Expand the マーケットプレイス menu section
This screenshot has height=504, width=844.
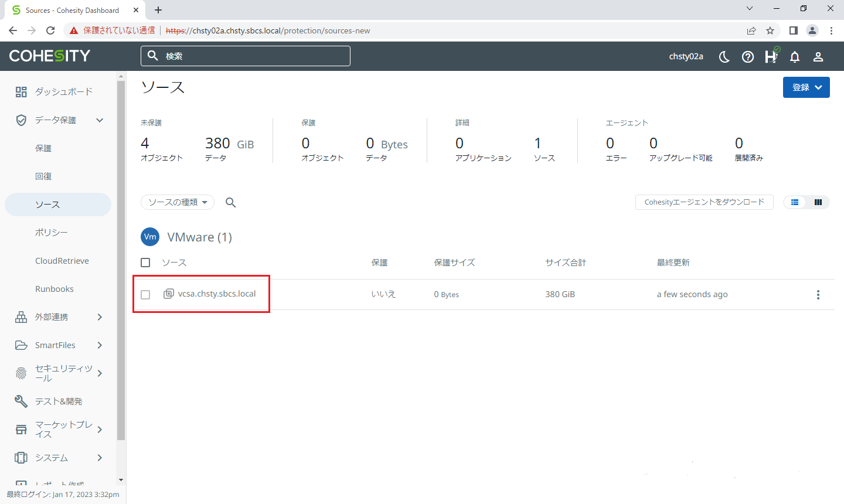coord(100,430)
